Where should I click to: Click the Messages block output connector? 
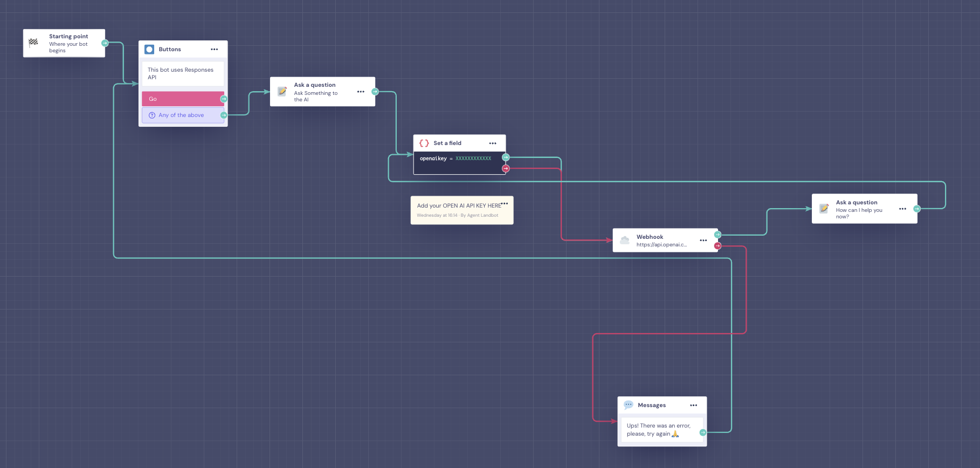(x=703, y=432)
